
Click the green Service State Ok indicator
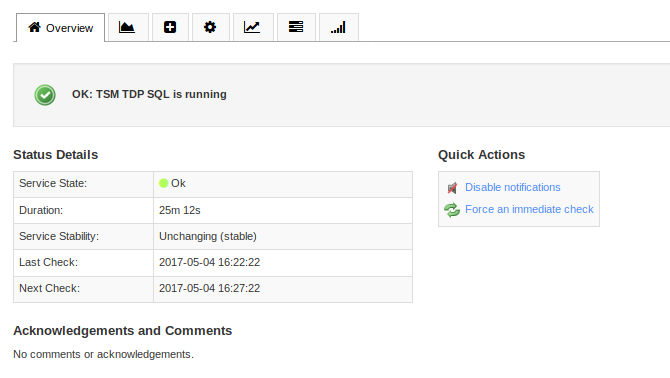click(163, 183)
